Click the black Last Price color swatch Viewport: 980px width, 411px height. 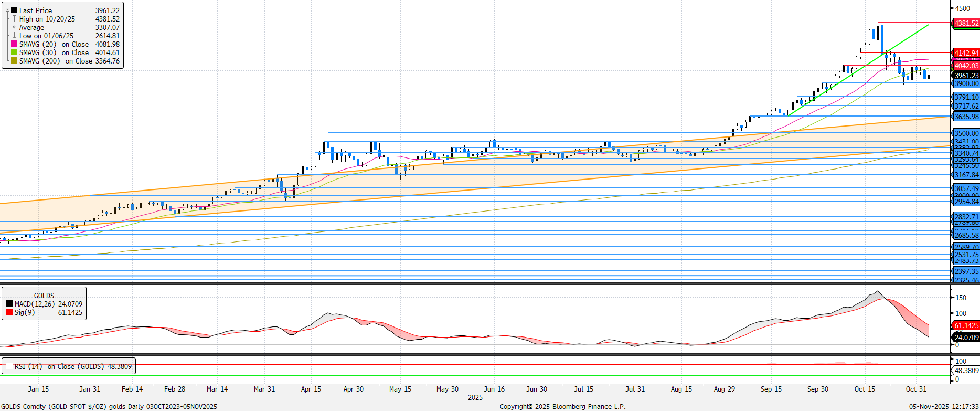point(14,10)
